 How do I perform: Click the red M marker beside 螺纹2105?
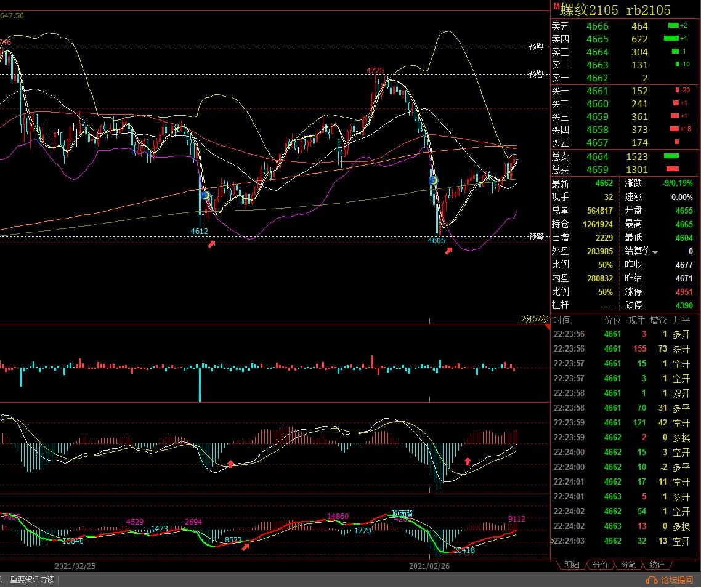pyautogui.click(x=556, y=7)
